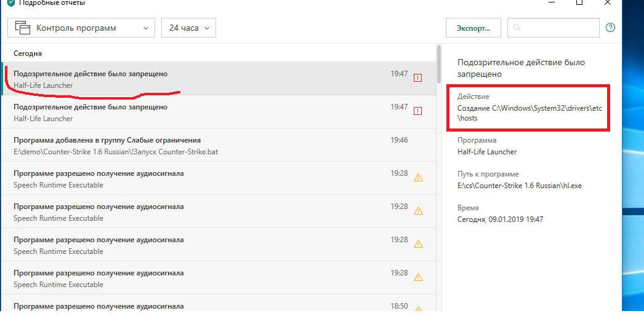Click the search magnifier icon
The height and width of the screenshot is (332, 644).
click(x=517, y=28)
